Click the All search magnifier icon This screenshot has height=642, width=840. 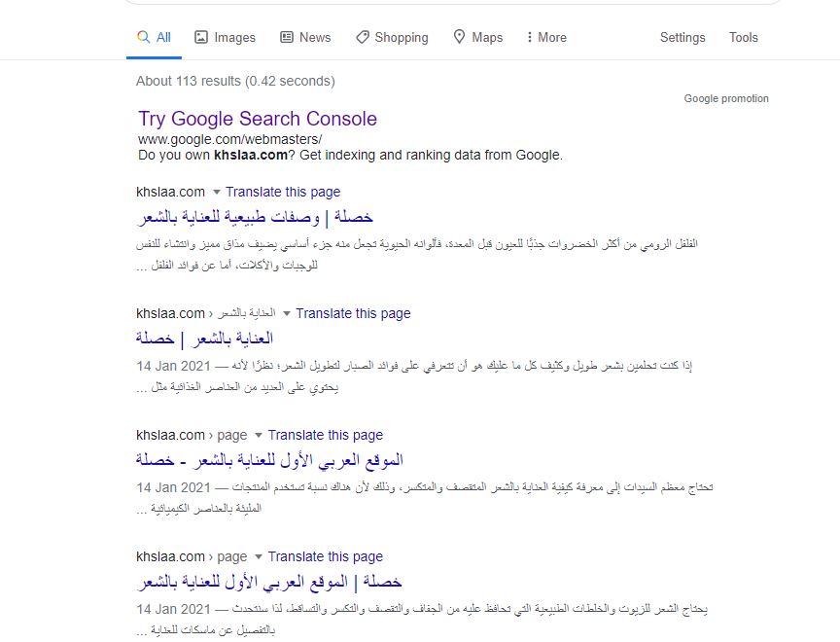pyautogui.click(x=143, y=37)
